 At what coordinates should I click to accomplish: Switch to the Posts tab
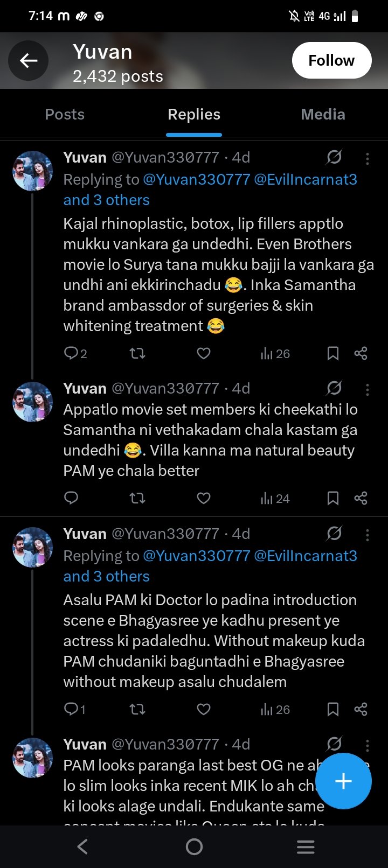point(65,114)
